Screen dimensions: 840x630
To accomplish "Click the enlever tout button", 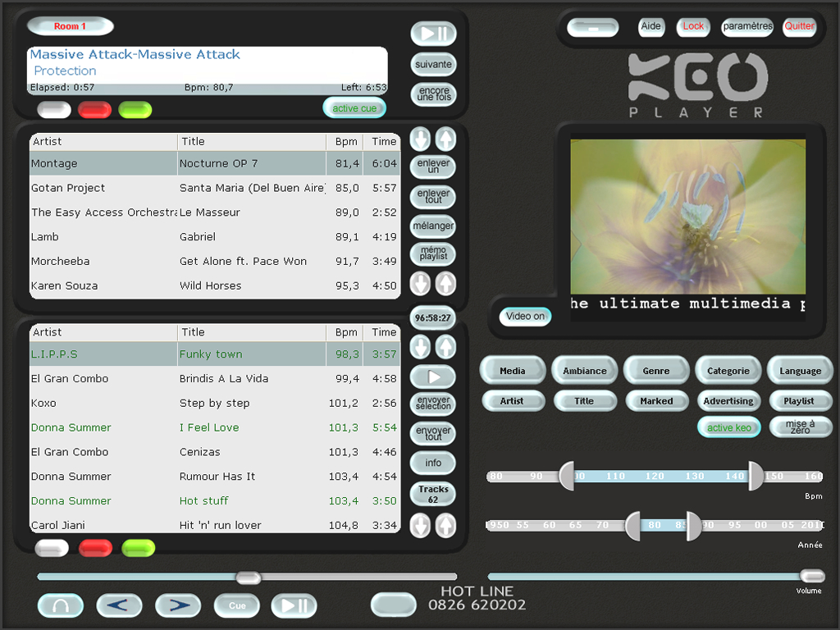I will tap(433, 197).
